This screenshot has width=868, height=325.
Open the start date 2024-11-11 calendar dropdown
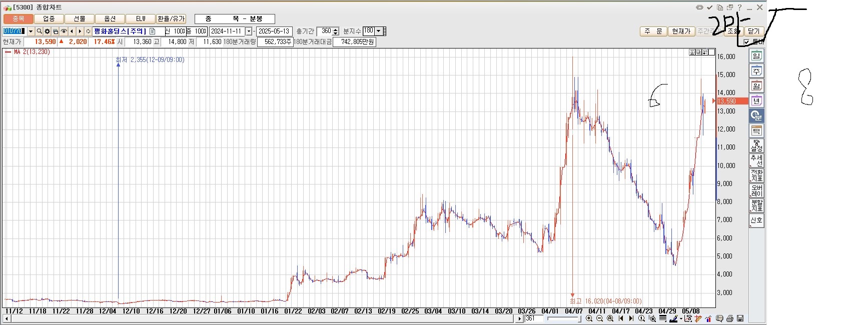[x=249, y=31]
